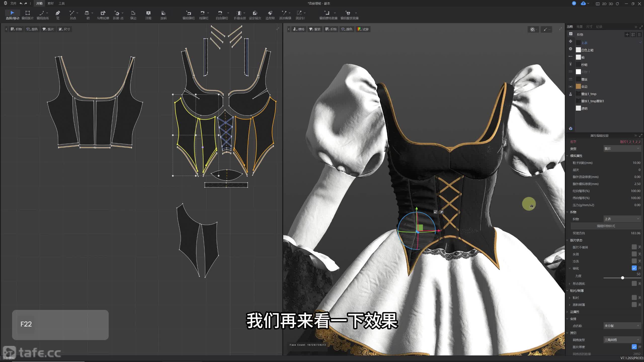The image size is (644, 362).
Task: Open the 设定层次 tool
Action: click(255, 15)
